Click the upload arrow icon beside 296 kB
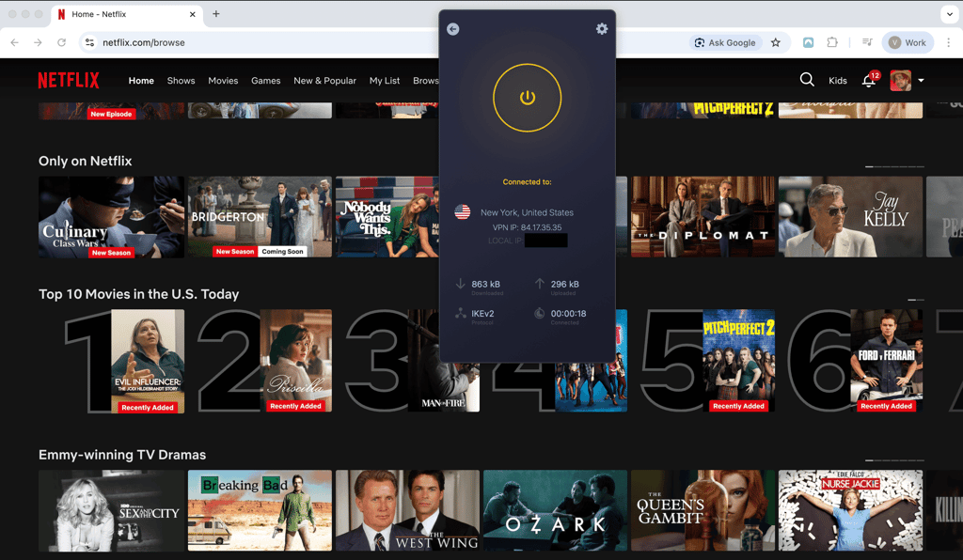963x560 pixels. 539,284
